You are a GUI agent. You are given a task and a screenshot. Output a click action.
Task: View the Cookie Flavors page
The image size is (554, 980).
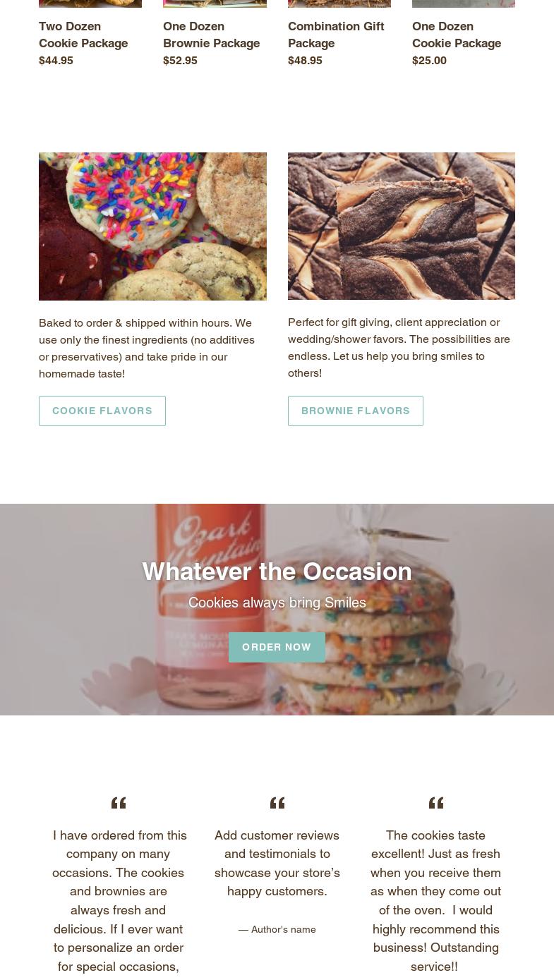point(102,411)
